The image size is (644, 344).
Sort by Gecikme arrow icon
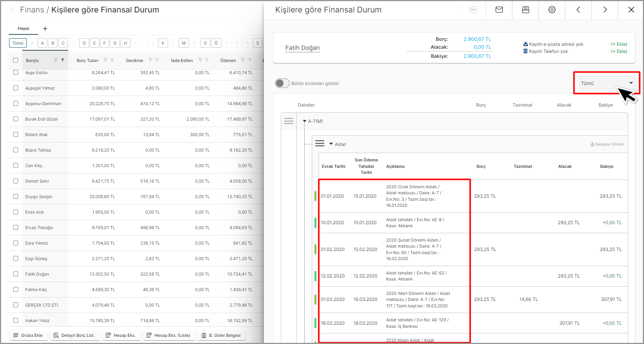(x=157, y=60)
